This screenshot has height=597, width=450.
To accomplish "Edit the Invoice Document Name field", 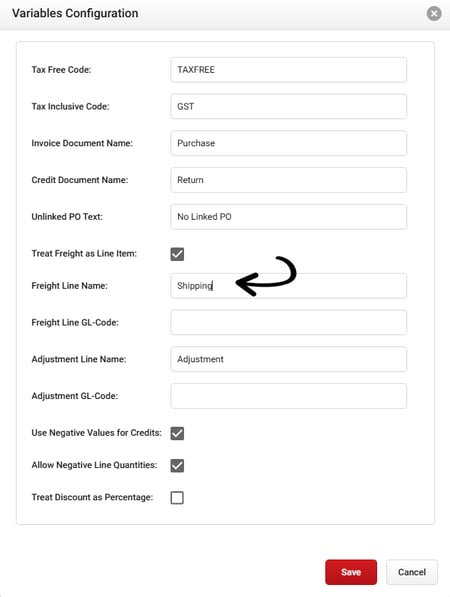I will click(289, 143).
